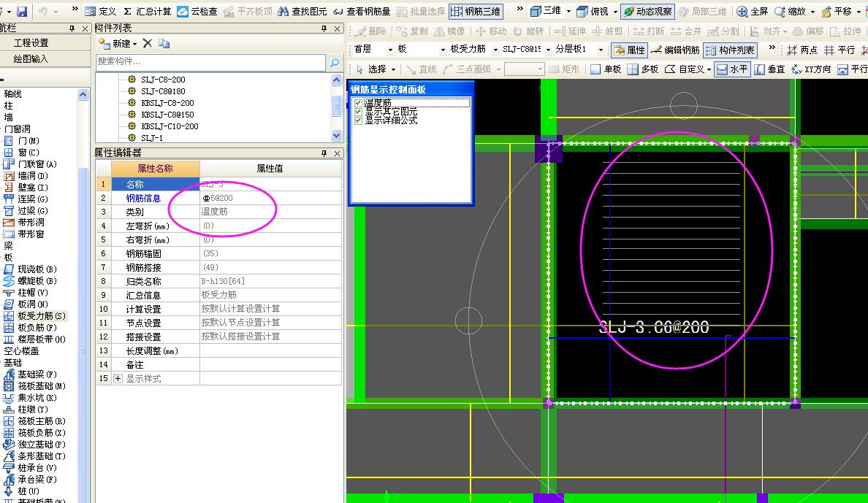This screenshot has width=868, height=503.
Task: Click 全屏 full screen
Action: (753, 11)
